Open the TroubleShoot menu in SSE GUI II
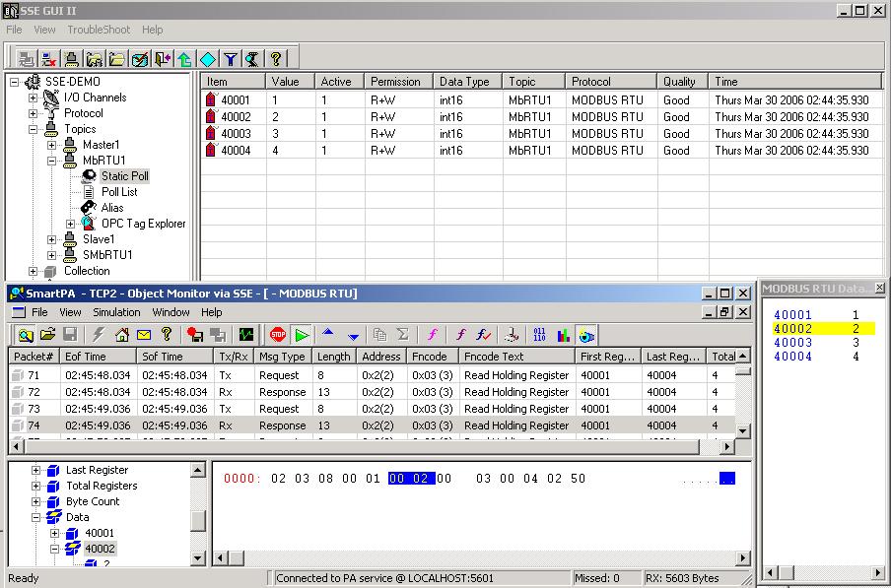Viewport: 891px width, 588px height. (x=99, y=30)
